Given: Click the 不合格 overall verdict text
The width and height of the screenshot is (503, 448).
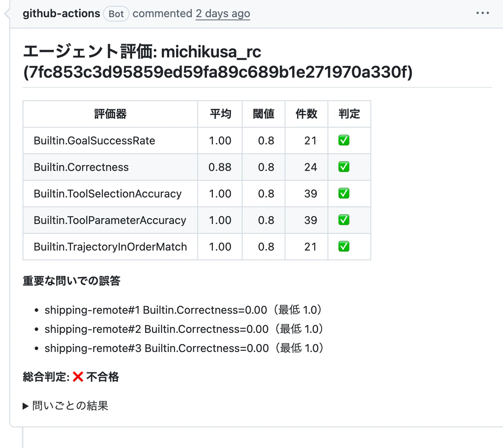Looking at the screenshot, I should 103,377.
